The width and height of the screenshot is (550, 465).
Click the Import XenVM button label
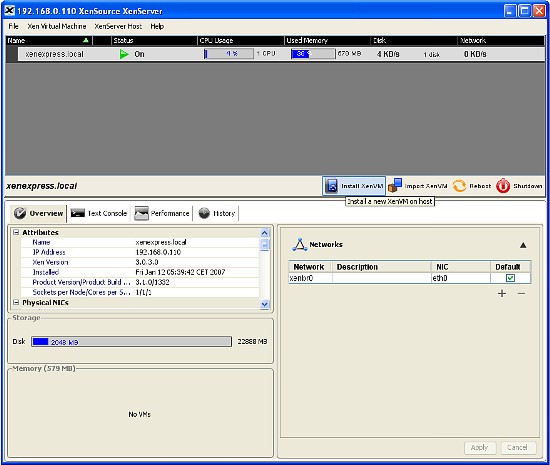pyautogui.click(x=426, y=186)
